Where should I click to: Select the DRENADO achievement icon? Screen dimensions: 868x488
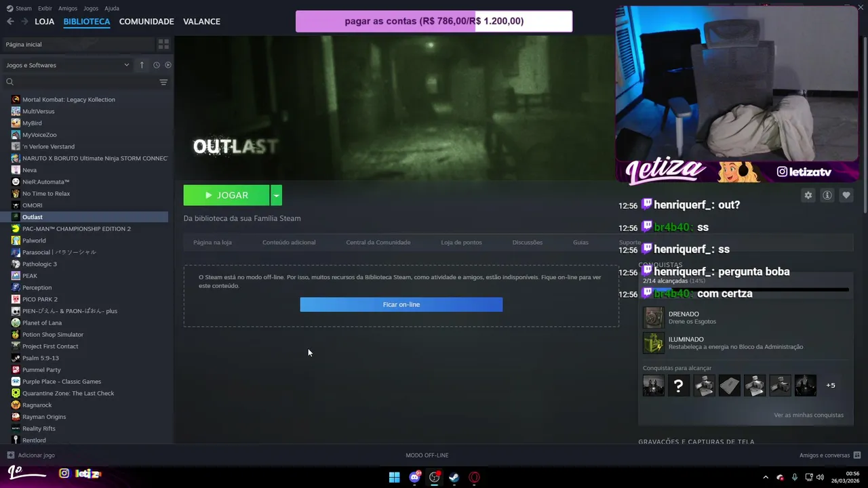[654, 317]
